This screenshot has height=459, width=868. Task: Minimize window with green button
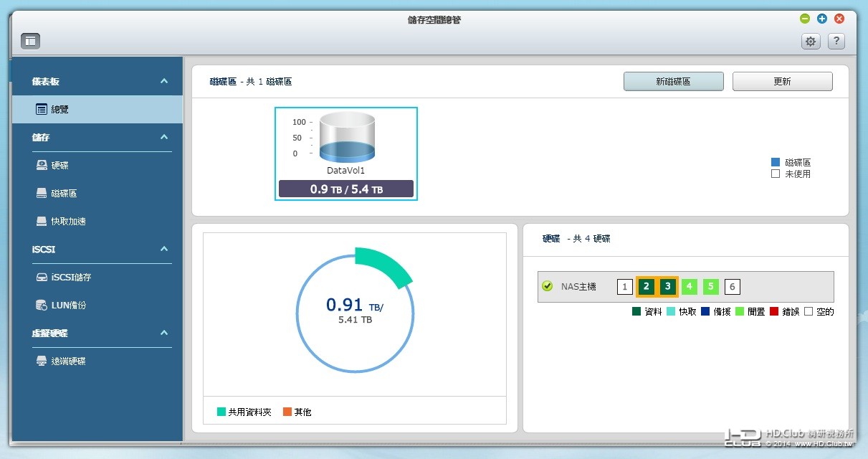tap(805, 19)
